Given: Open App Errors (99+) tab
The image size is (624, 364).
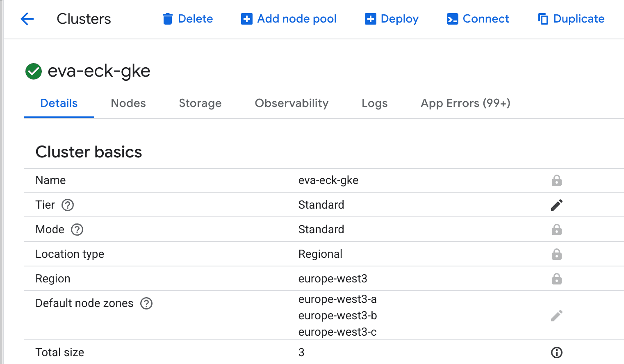Looking at the screenshot, I should 465,103.
